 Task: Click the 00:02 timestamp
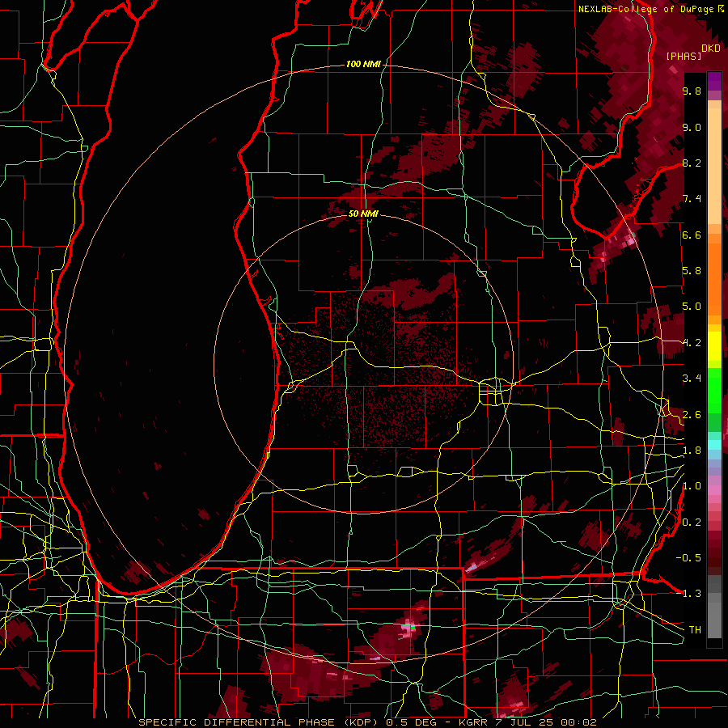click(x=580, y=722)
